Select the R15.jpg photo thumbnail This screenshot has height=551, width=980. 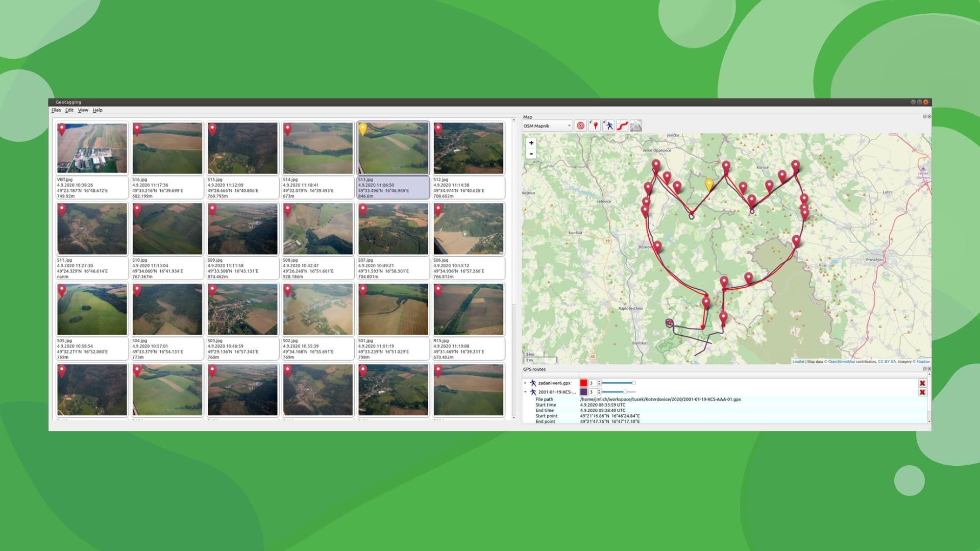pos(469,310)
